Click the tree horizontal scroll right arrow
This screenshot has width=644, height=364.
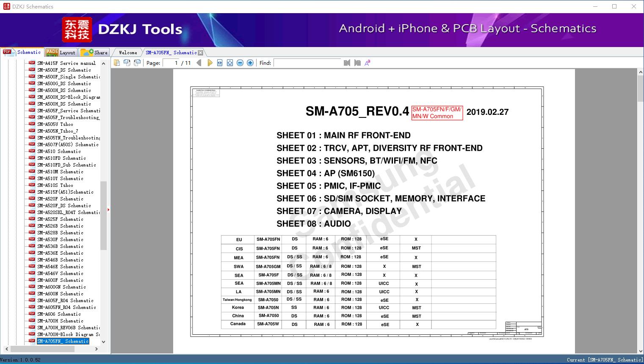coord(96,349)
